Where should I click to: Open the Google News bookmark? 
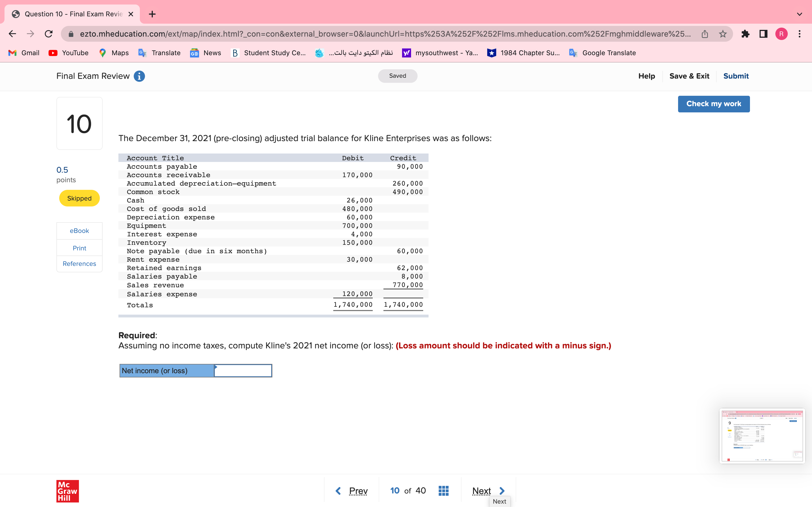coord(205,53)
